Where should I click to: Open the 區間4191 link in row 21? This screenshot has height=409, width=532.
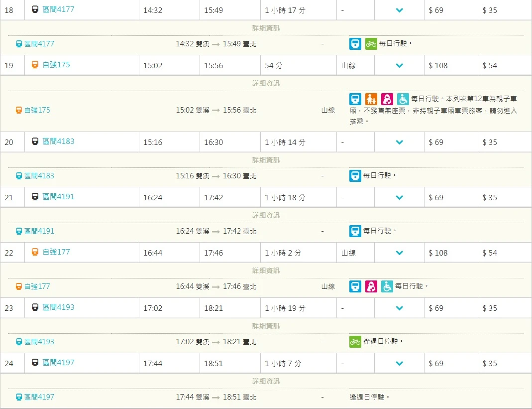58,197
